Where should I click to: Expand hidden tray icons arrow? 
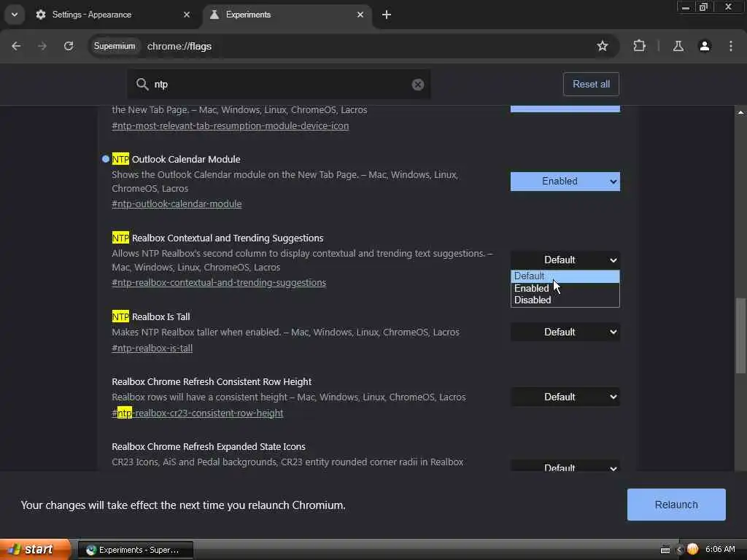[679, 550]
